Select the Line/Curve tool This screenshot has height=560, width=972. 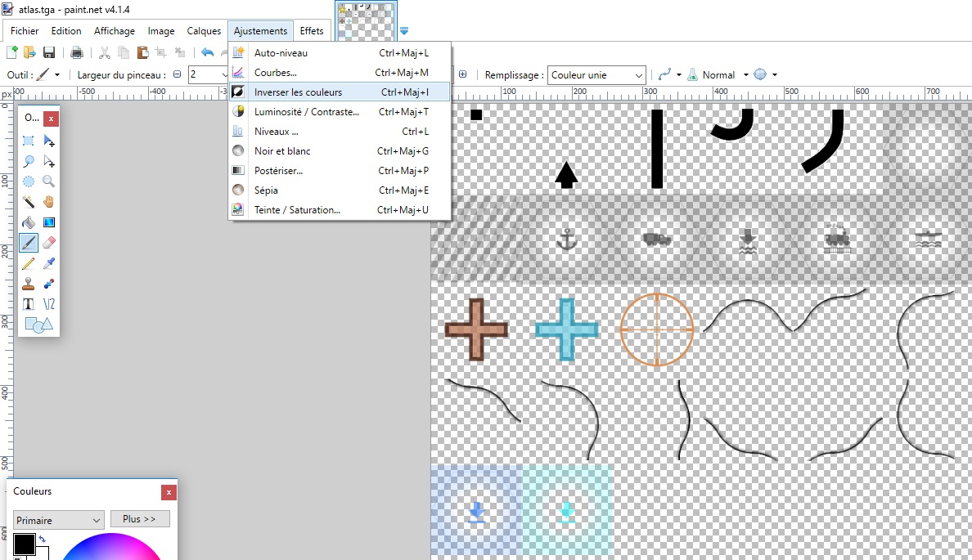pyautogui.click(x=49, y=303)
